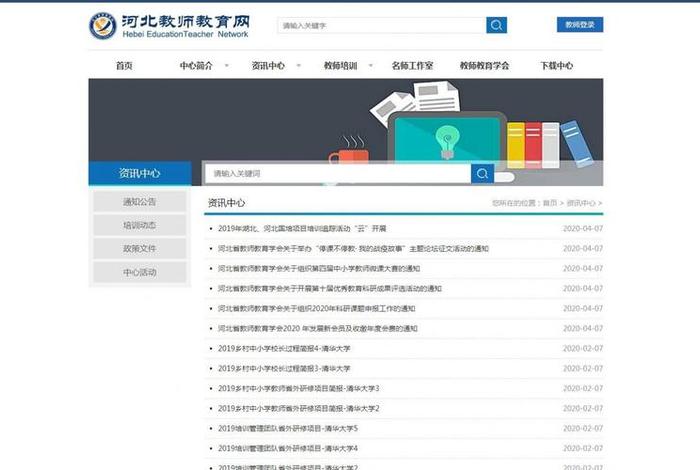The height and width of the screenshot is (470, 700).
Task: Click the 首页 breadcrumb link
Action: pyautogui.click(x=550, y=203)
